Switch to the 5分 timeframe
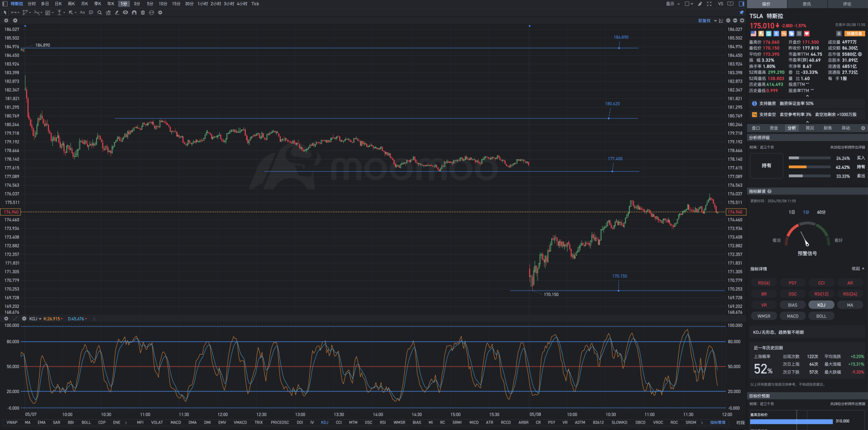The height and width of the screenshot is (430, 868). (x=150, y=4)
